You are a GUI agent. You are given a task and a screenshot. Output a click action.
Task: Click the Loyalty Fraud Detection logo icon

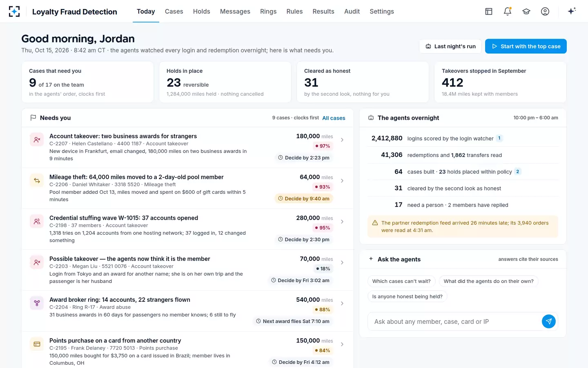coord(14,11)
